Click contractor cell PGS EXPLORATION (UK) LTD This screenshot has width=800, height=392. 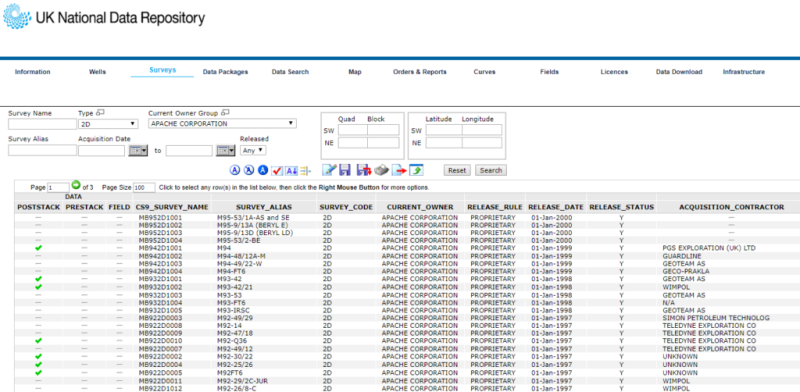point(709,248)
